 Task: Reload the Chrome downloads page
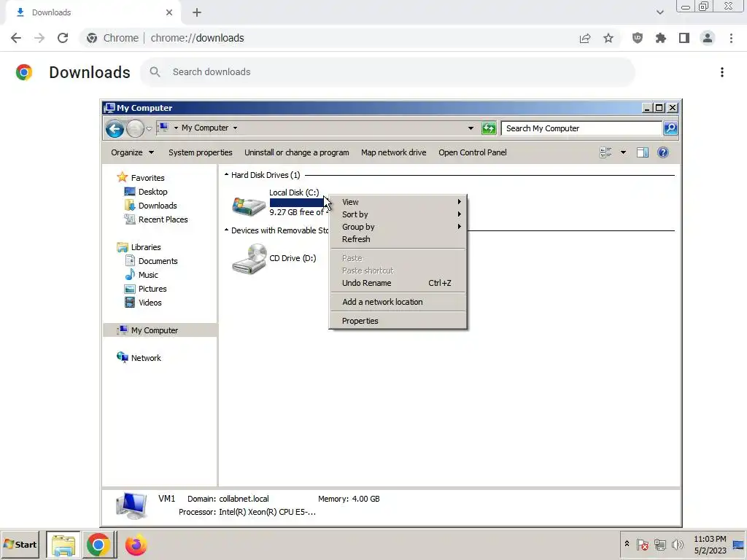(63, 38)
